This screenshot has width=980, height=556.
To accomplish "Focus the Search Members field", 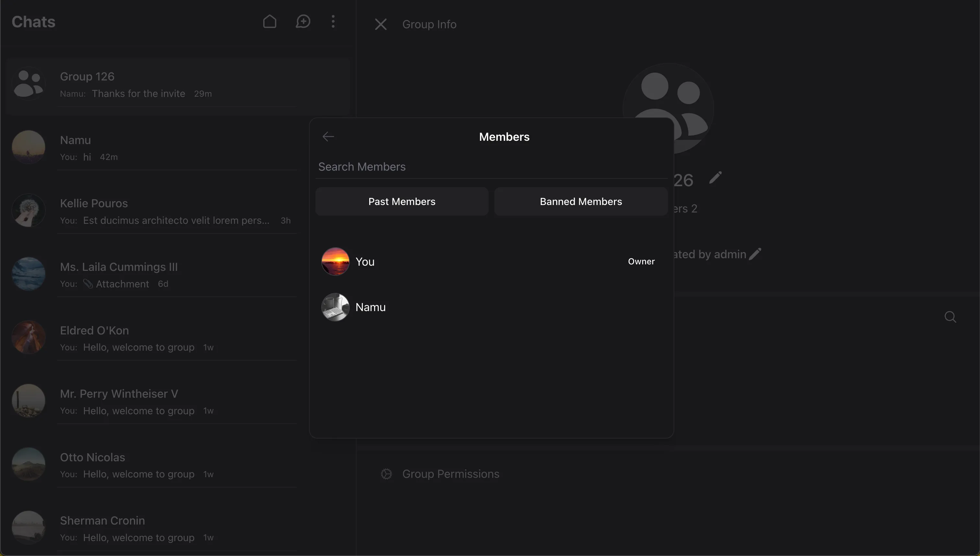I will point(491,167).
